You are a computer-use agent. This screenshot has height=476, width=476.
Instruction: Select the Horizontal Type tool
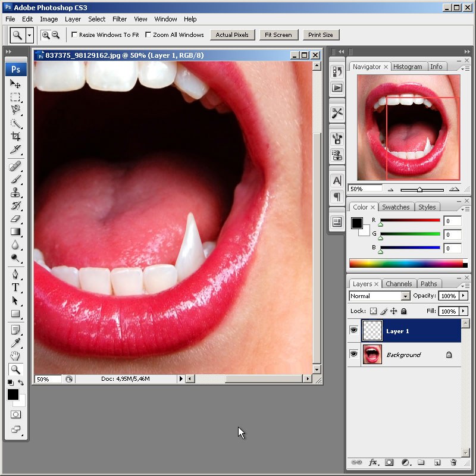[x=15, y=287]
